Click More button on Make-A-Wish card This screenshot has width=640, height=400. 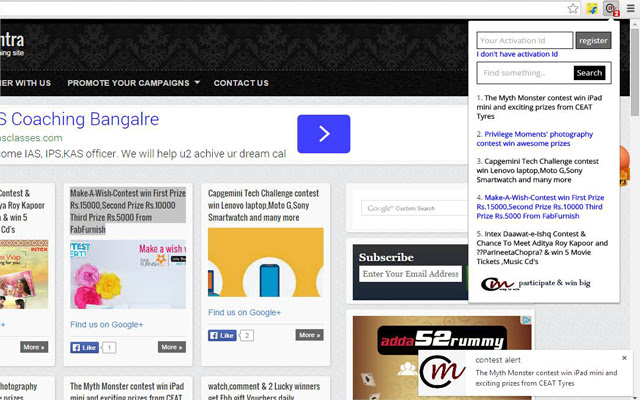pos(172,347)
